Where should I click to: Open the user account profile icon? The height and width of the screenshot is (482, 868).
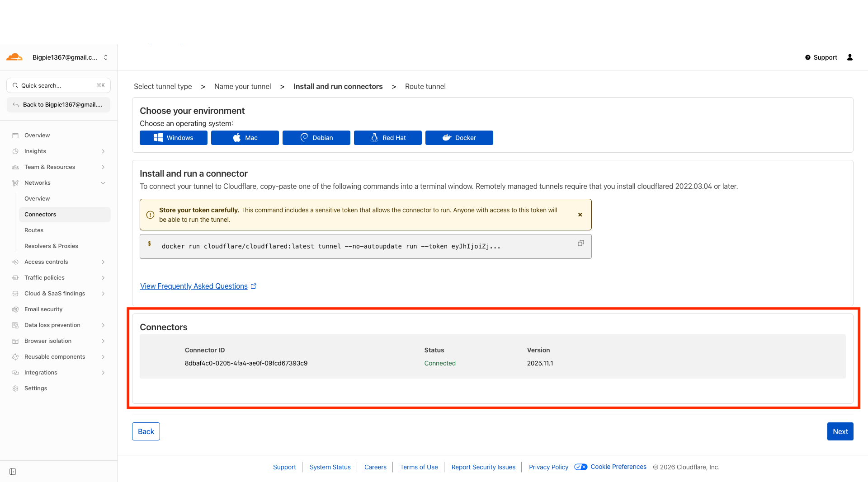[x=849, y=57]
